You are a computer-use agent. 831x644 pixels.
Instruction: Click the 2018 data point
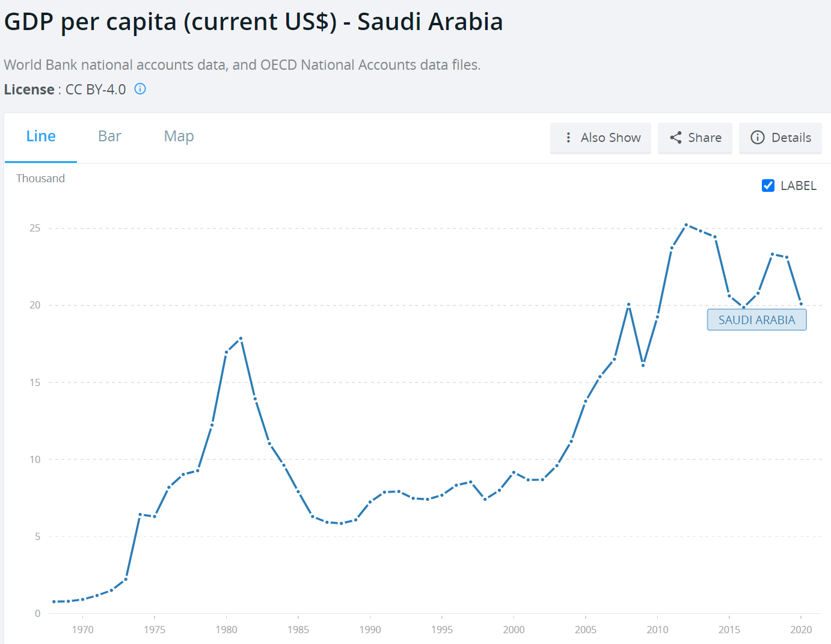tap(772, 254)
